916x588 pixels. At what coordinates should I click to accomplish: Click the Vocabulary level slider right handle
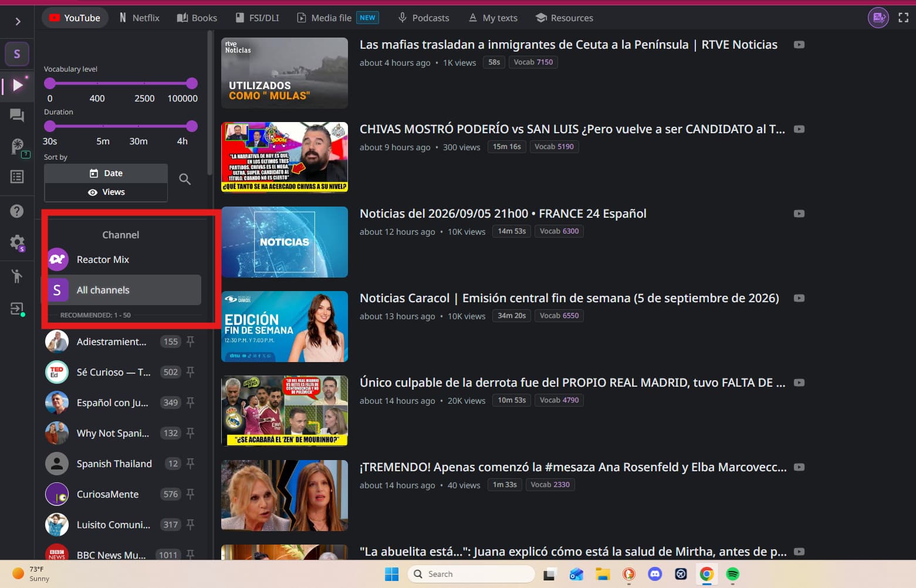192,83
